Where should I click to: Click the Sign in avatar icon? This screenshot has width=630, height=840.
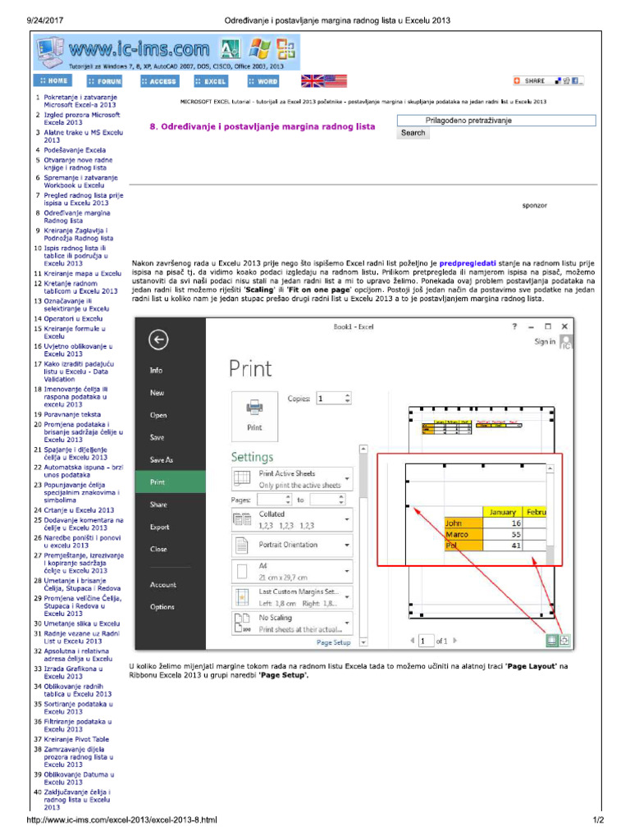click(566, 342)
